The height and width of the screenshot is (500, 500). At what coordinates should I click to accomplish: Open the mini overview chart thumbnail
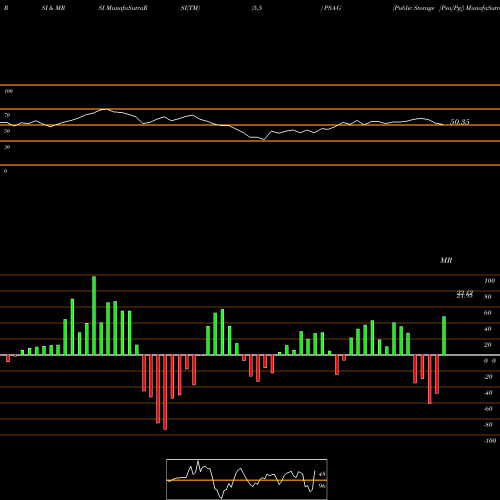pos(247,479)
